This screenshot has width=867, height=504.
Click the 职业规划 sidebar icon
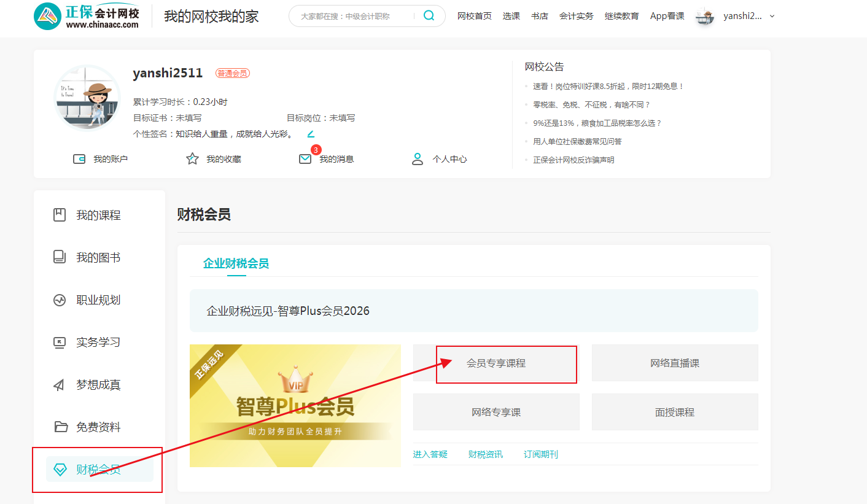pyautogui.click(x=60, y=300)
